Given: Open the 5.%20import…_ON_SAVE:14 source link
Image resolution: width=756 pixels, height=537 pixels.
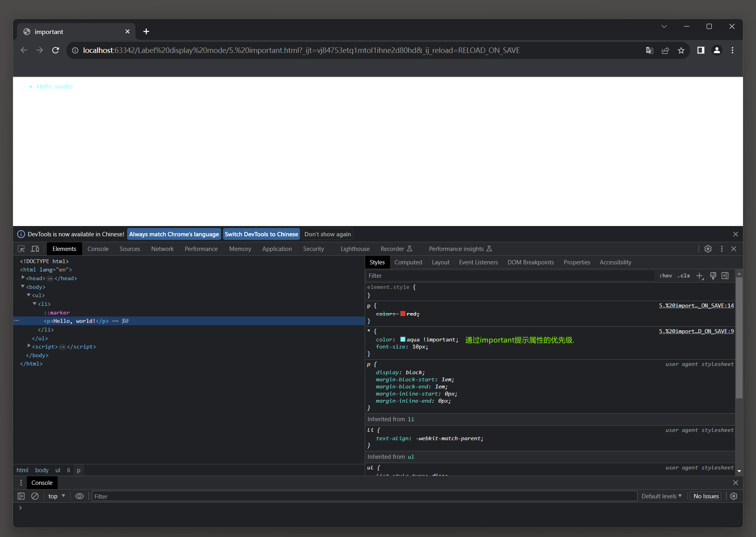Looking at the screenshot, I should (x=696, y=305).
